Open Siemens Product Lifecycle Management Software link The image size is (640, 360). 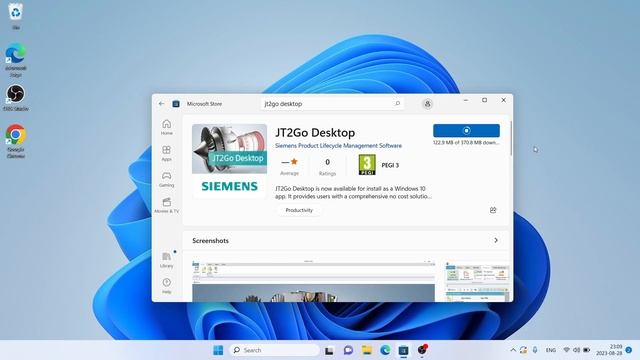(x=338, y=146)
